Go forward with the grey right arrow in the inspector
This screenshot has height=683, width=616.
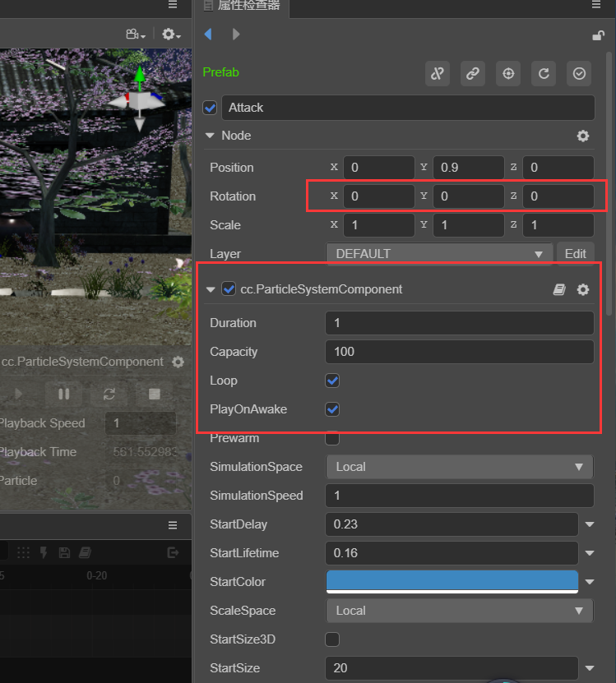tap(236, 34)
